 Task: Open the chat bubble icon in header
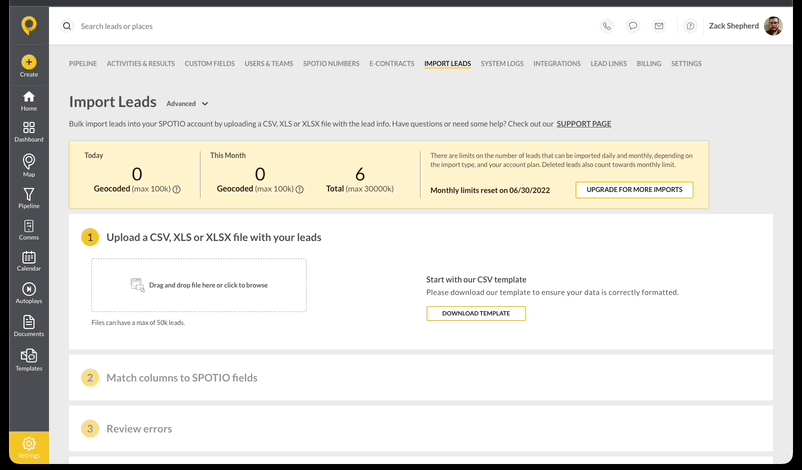pos(633,26)
